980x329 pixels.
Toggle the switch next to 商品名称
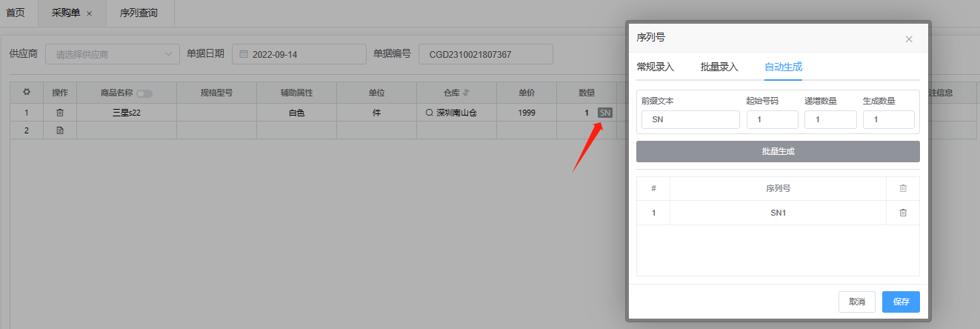[x=144, y=93]
